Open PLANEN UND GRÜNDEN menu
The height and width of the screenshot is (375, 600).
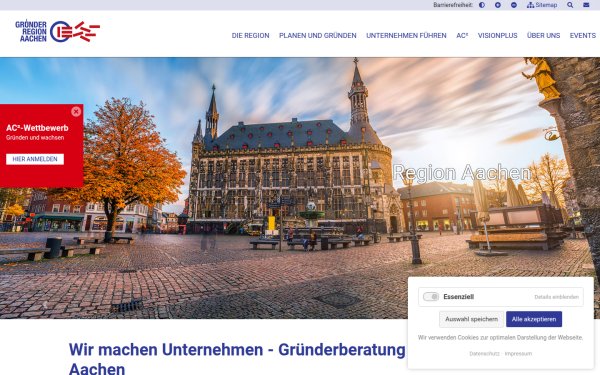click(x=318, y=36)
